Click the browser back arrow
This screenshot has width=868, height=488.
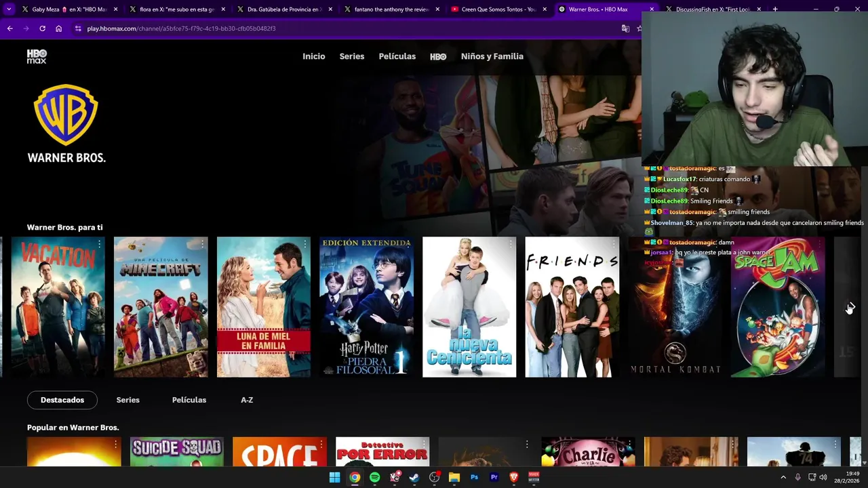9,28
